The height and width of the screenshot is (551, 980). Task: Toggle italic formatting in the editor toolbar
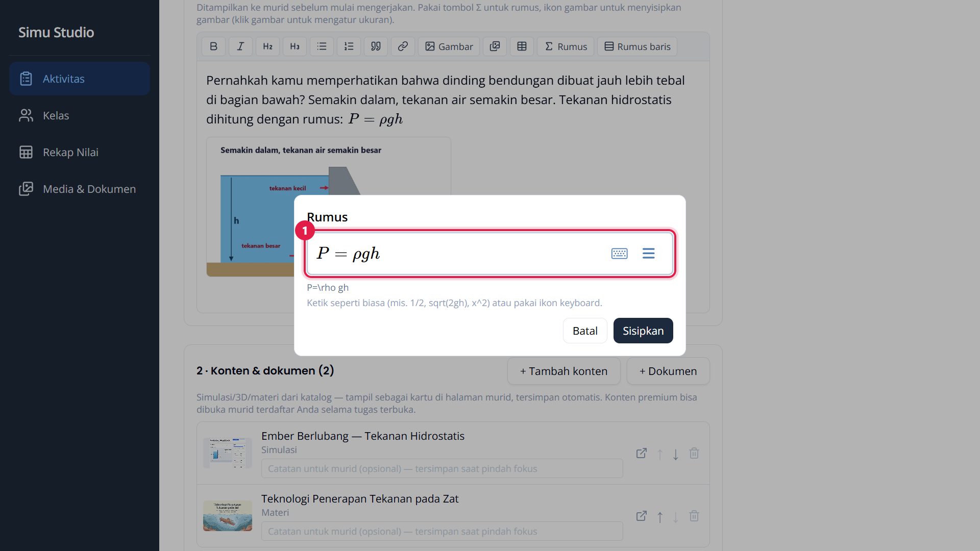coord(240,46)
